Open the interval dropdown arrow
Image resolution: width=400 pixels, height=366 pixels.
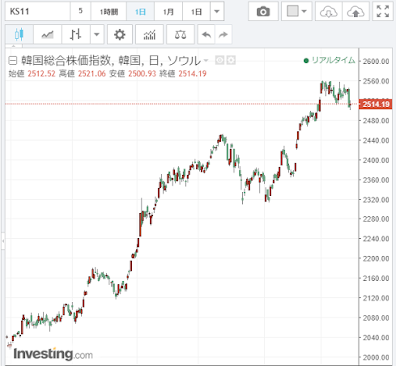217,12
